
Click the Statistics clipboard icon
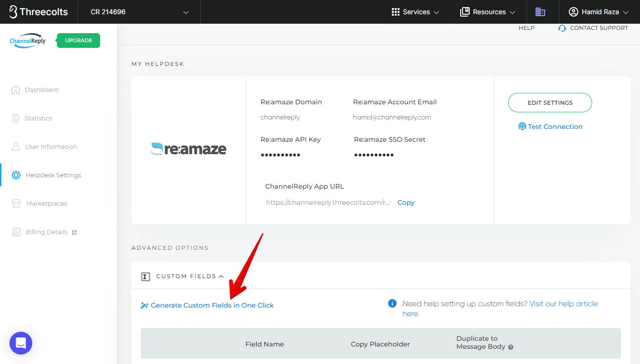16,118
